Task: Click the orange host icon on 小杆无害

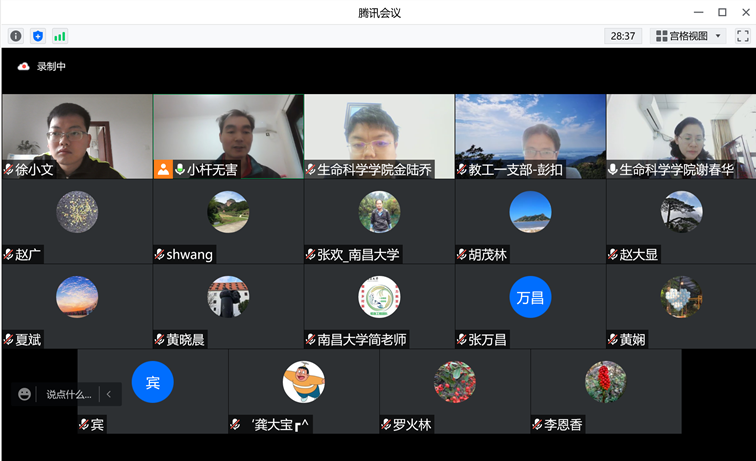Action: (163, 170)
